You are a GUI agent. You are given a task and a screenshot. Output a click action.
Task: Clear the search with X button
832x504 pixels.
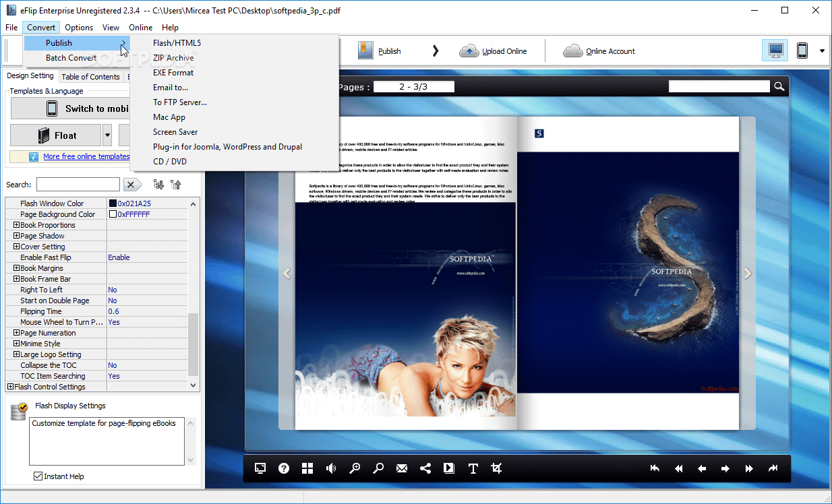131,185
